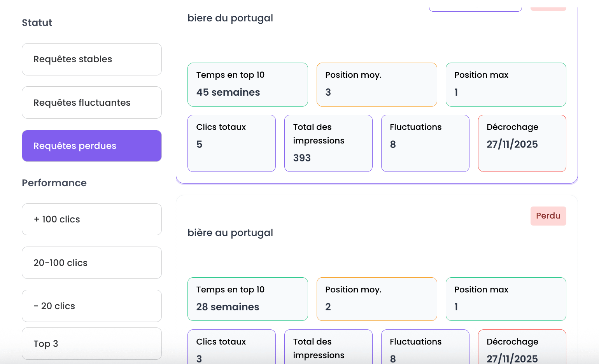Click the 45 semaines top 10 tile
The image size is (599, 364).
(x=247, y=84)
